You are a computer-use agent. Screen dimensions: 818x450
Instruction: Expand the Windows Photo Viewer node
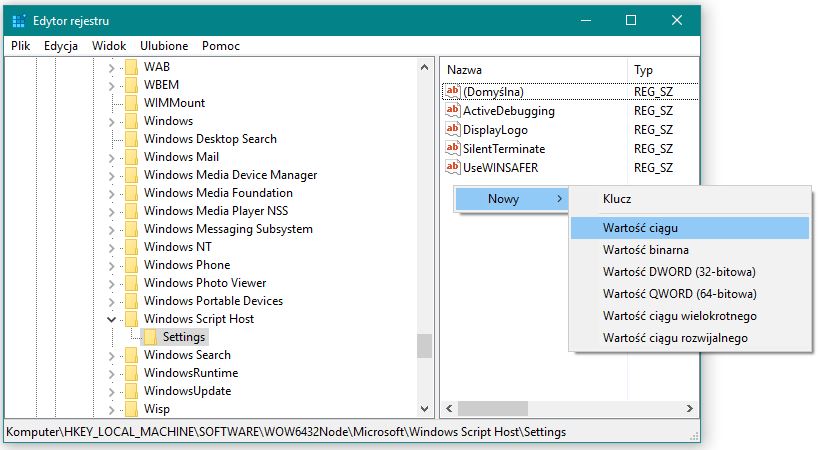point(111,284)
